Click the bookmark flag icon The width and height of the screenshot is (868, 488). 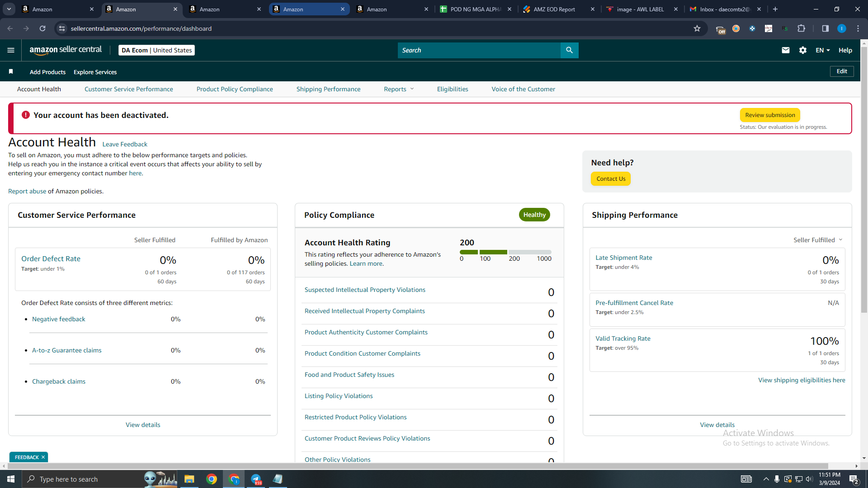tap(11, 71)
